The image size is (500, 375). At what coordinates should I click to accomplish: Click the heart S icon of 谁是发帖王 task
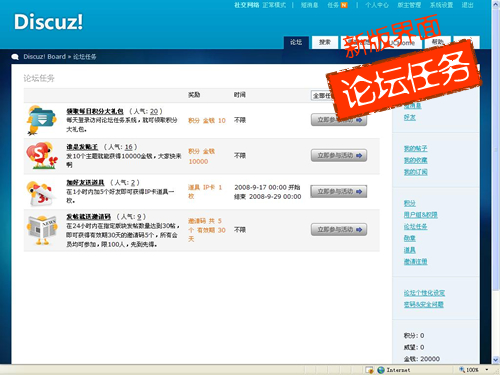pos(41,156)
